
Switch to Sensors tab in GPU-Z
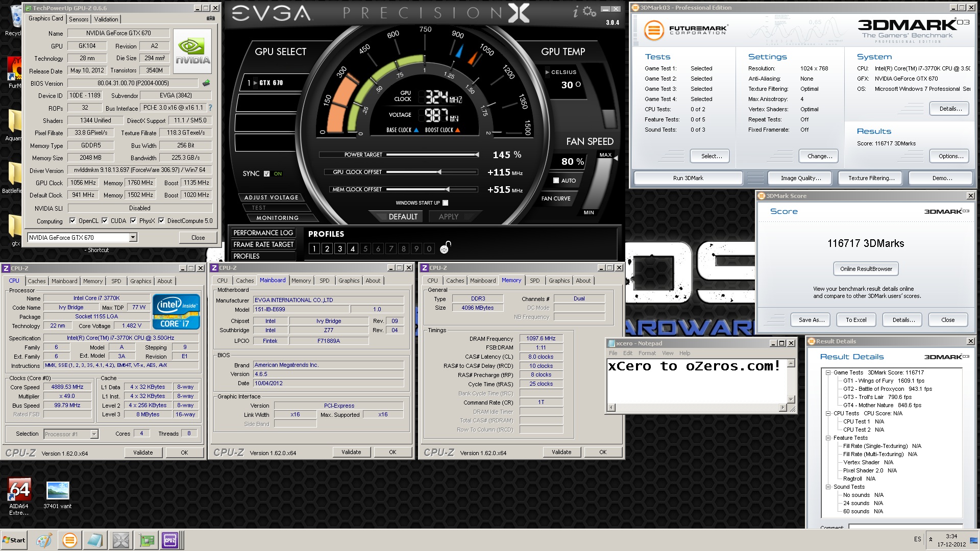coord(79,19)
